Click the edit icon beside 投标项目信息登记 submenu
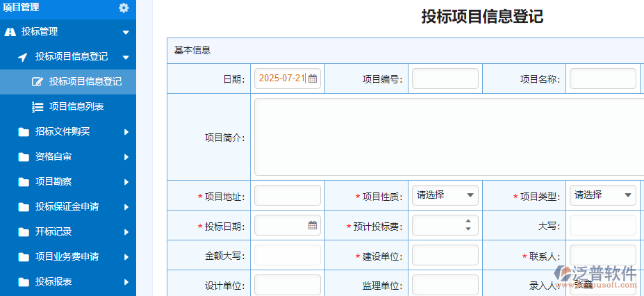644x296 pixels. [38, 82]
